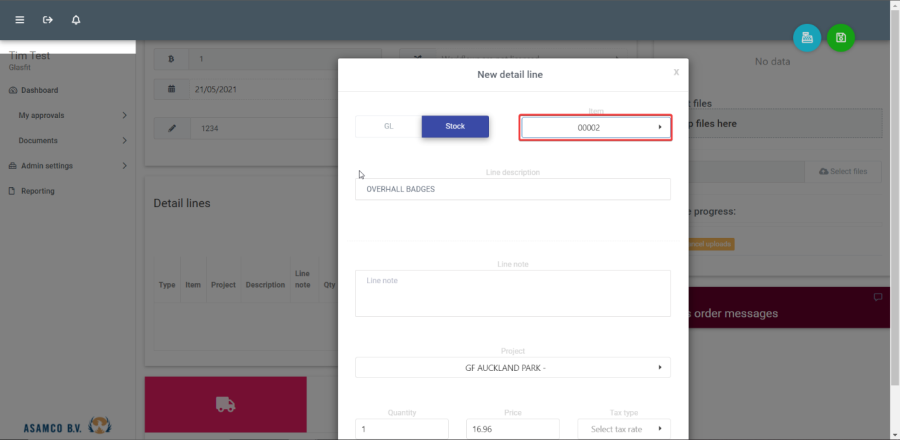Click the delivery truck icon tile
Image resolution: width=900 pixels, height=440 pixels.
click(x=225, y=405)
